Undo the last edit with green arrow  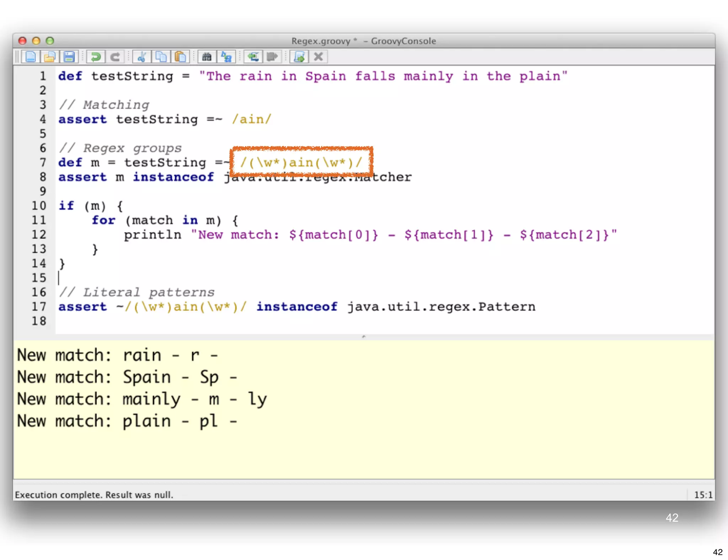96,57
